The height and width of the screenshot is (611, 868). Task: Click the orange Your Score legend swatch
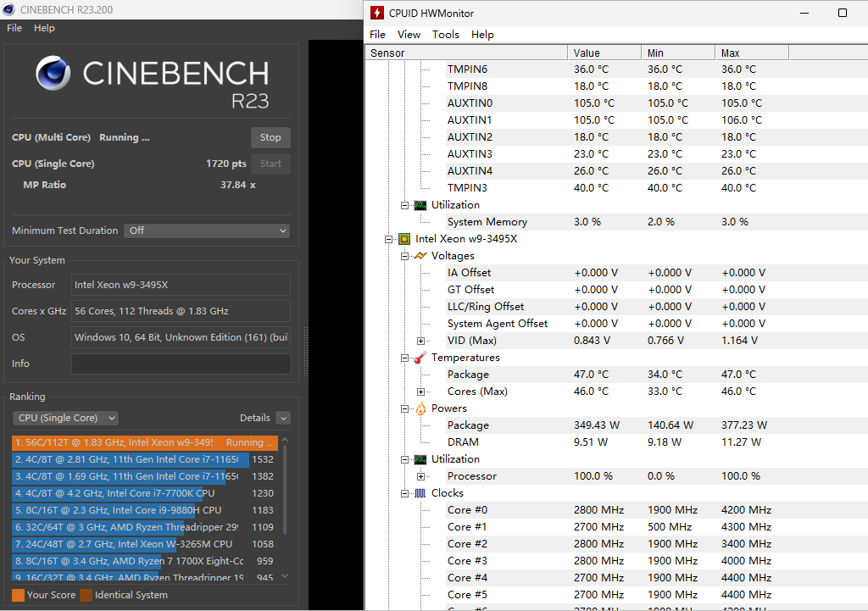pos(19,595)
